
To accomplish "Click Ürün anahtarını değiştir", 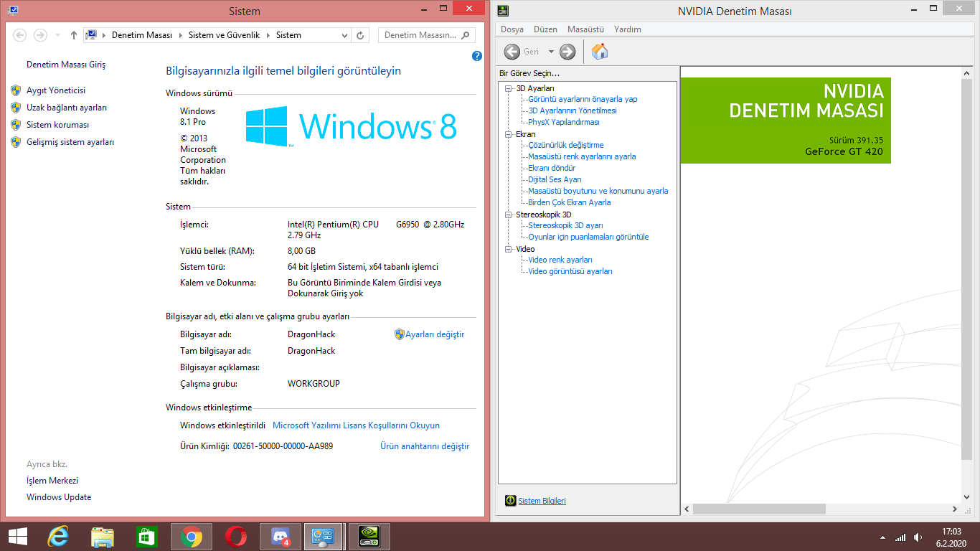I will click(x=425, y=446).
